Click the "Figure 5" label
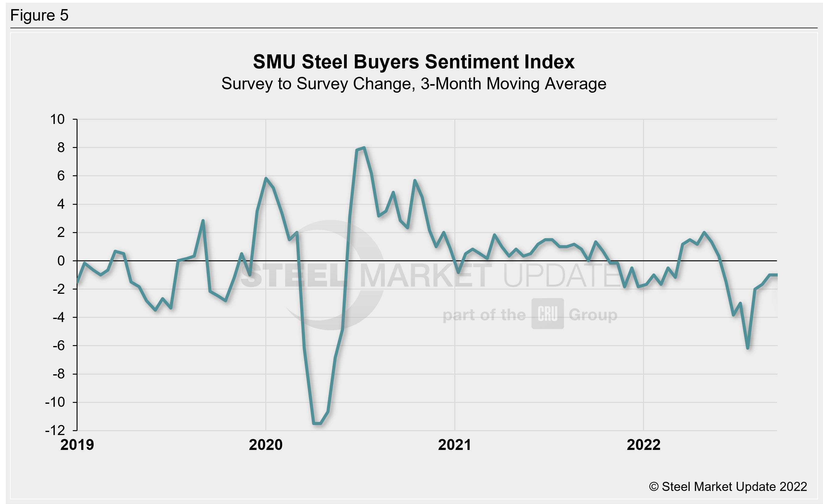The height and width of the screenshot is (504, 823). (40, 15)
